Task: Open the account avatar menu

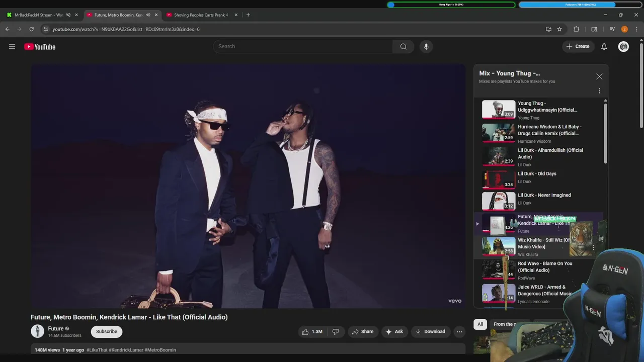Action: click(x=623, y=46)
